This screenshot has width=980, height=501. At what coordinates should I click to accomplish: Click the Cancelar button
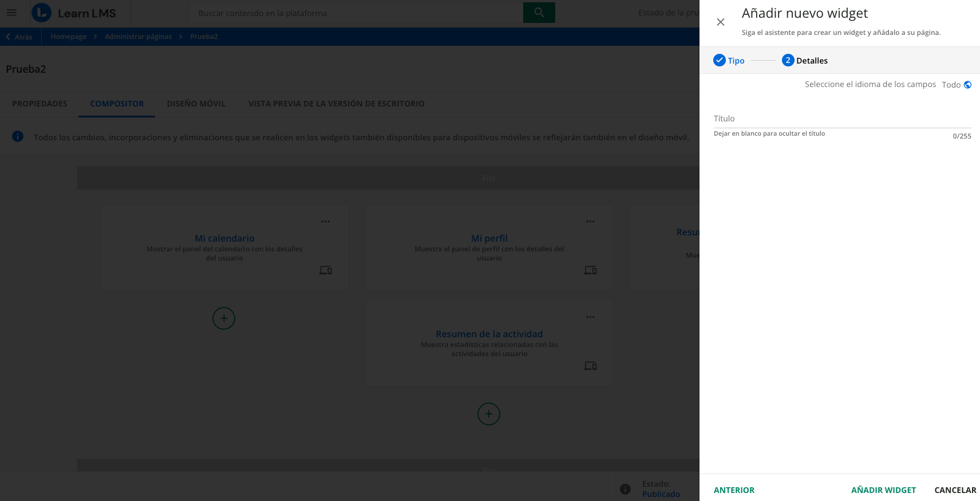pyautogui.click(x=955, y=490)
